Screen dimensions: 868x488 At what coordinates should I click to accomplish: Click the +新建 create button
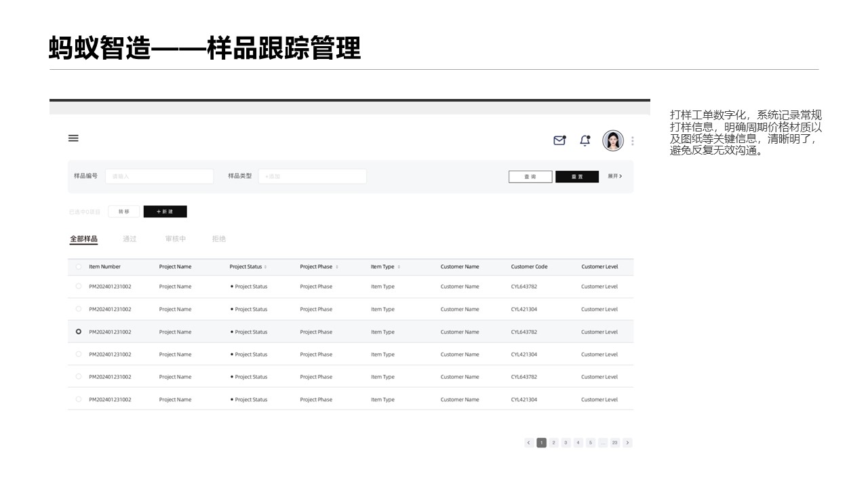(x=165, y=211)
